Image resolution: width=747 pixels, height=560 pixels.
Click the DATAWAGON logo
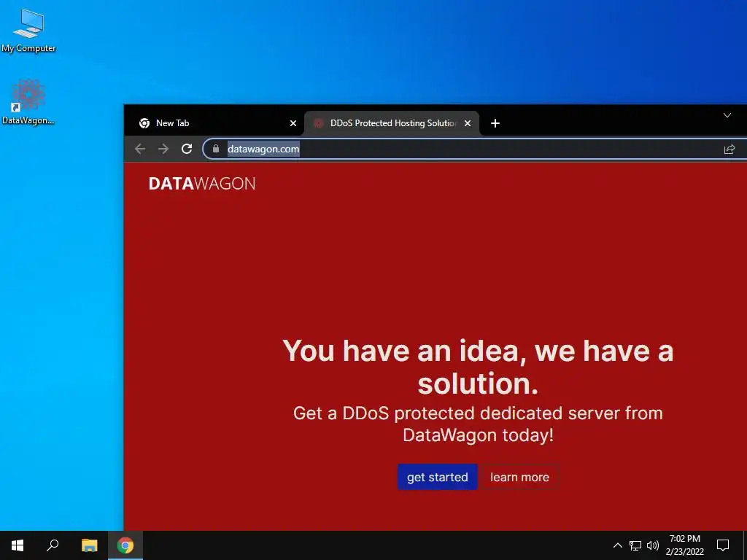point(202,184)
